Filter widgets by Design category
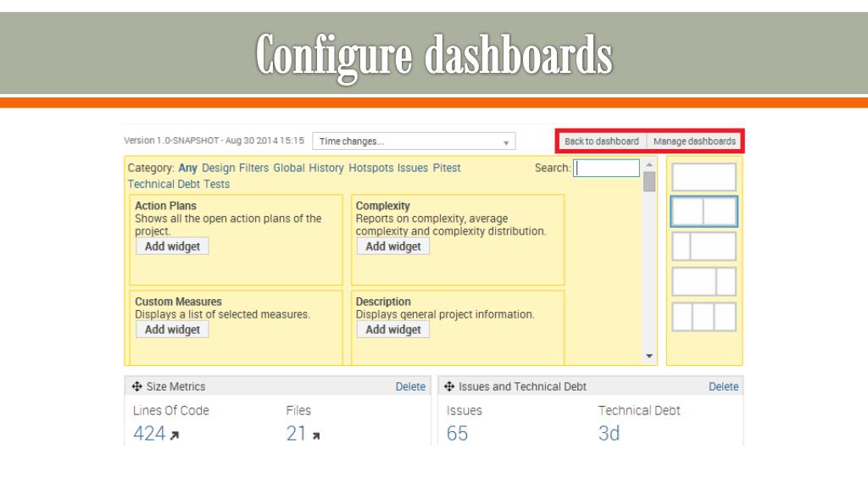The height and width of the screenshot is (488, 868). click(218, 168)
